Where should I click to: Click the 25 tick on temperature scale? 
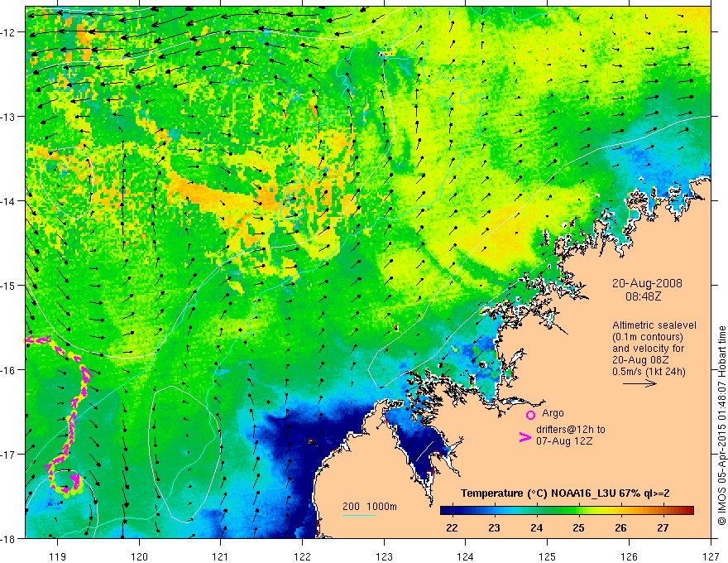(x=578, y=528)
